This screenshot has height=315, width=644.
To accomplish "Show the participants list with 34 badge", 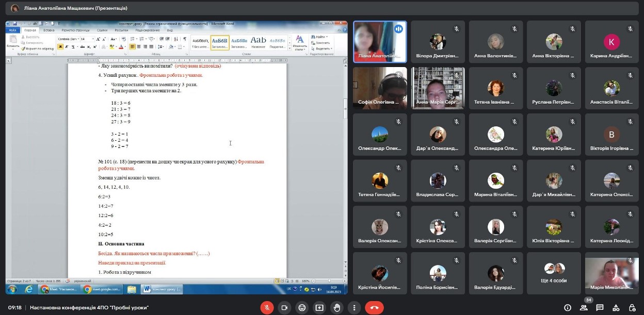I will click(584, 308).
